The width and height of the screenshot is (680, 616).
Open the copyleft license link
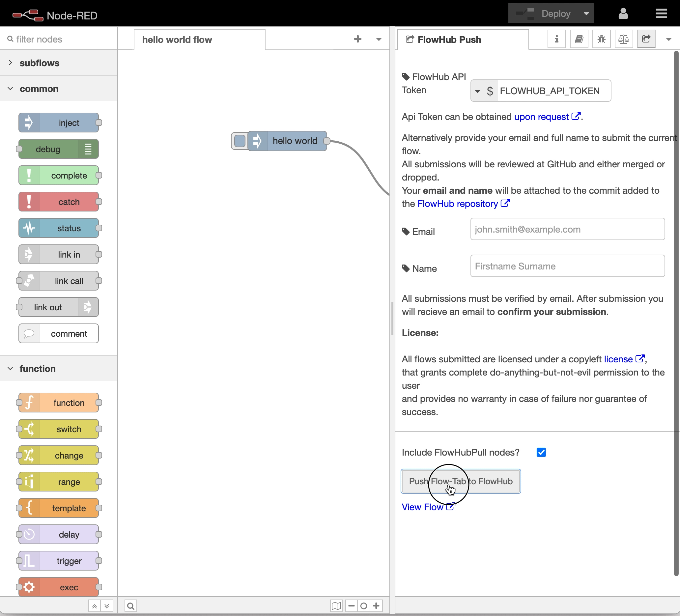(624, 359)
